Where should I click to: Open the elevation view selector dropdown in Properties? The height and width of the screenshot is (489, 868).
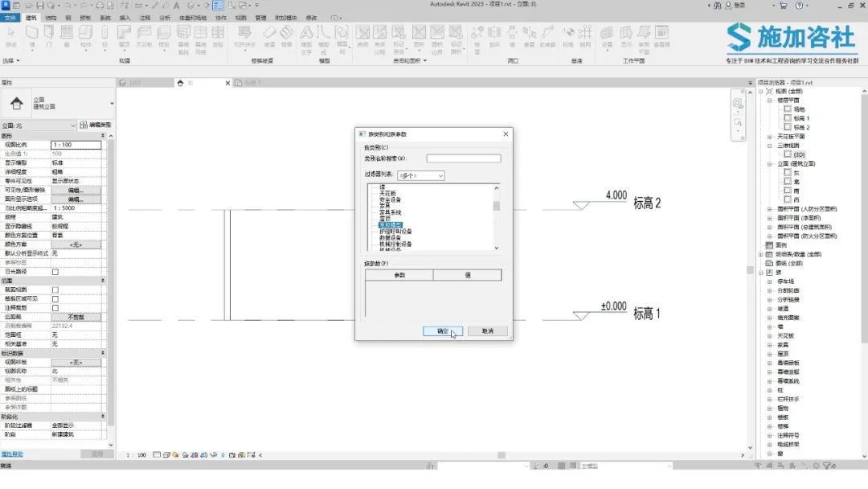click(x=39, y=125)
